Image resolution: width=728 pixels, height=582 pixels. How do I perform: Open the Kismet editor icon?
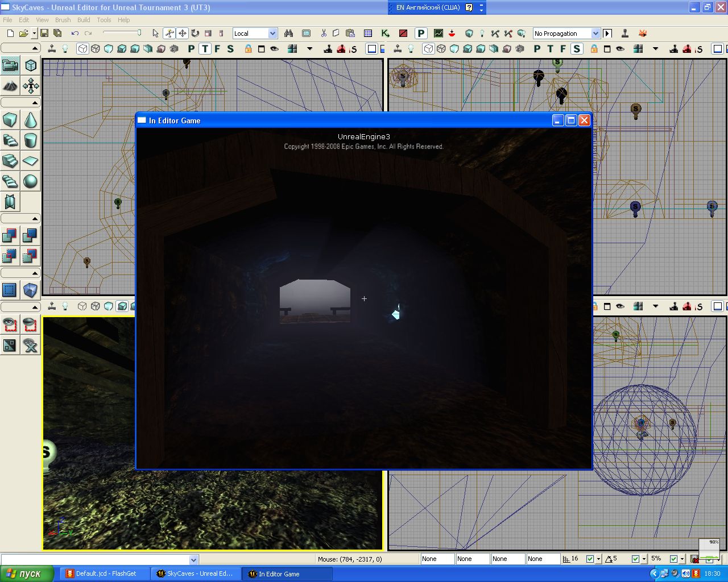pyautogui.click(x=386, y=34)
